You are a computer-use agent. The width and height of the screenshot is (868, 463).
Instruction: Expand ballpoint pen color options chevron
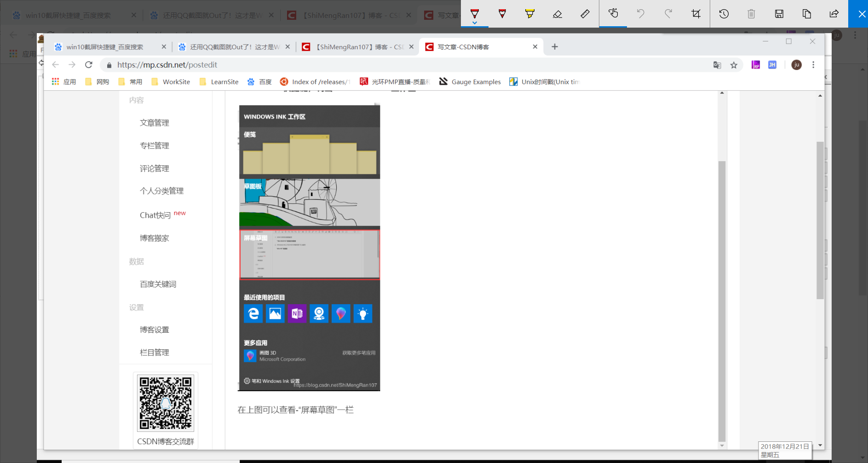(475, 23)
